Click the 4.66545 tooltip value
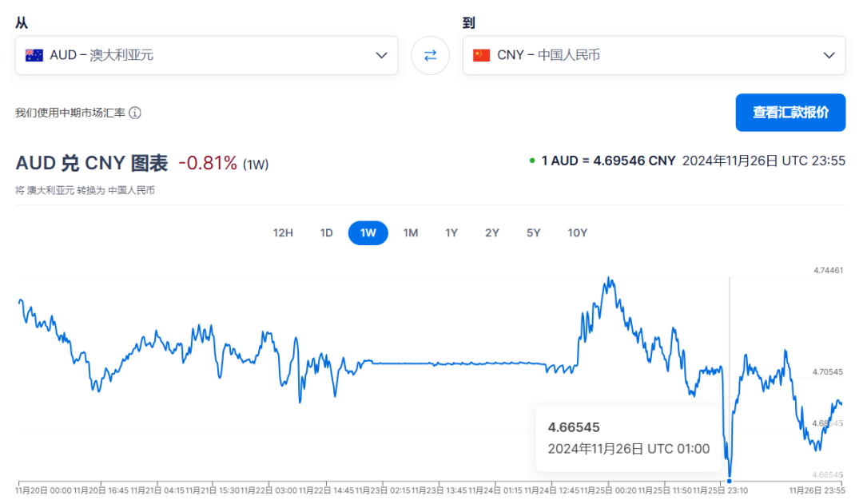This screenshot has height=504, width=863. [x=574, y=427]
